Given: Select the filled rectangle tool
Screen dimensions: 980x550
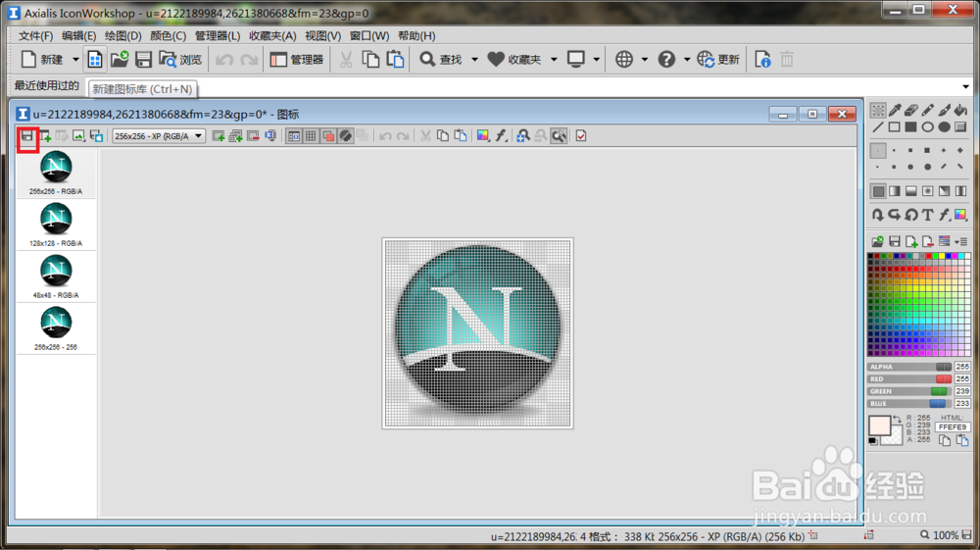Looking at the screenshot, I should (x=911, y=126).
